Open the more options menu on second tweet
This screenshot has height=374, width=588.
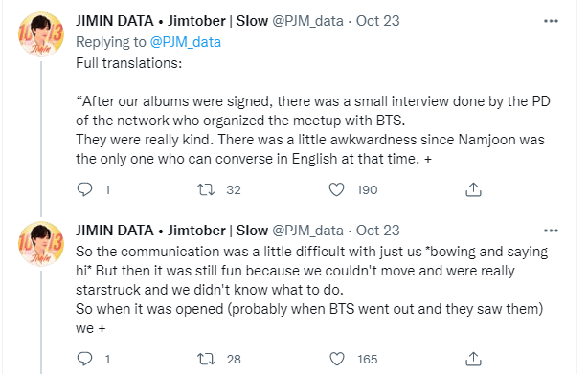coord(551,231)
